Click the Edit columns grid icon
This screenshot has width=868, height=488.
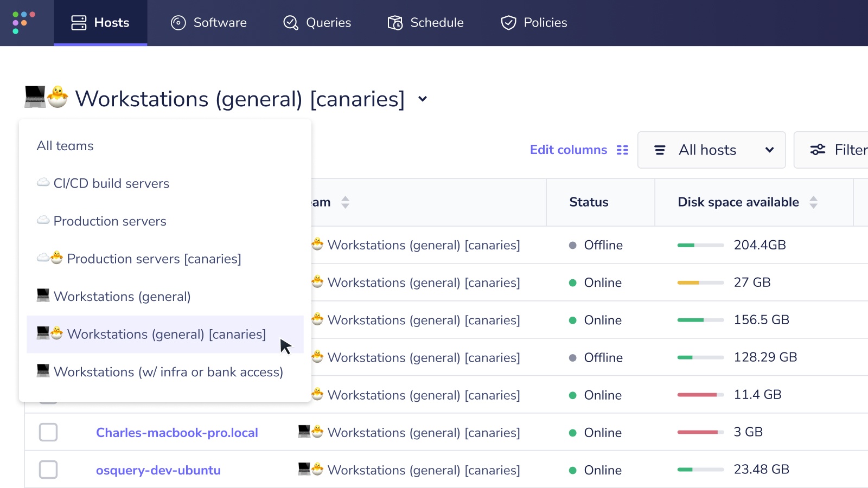coord(622,150)
